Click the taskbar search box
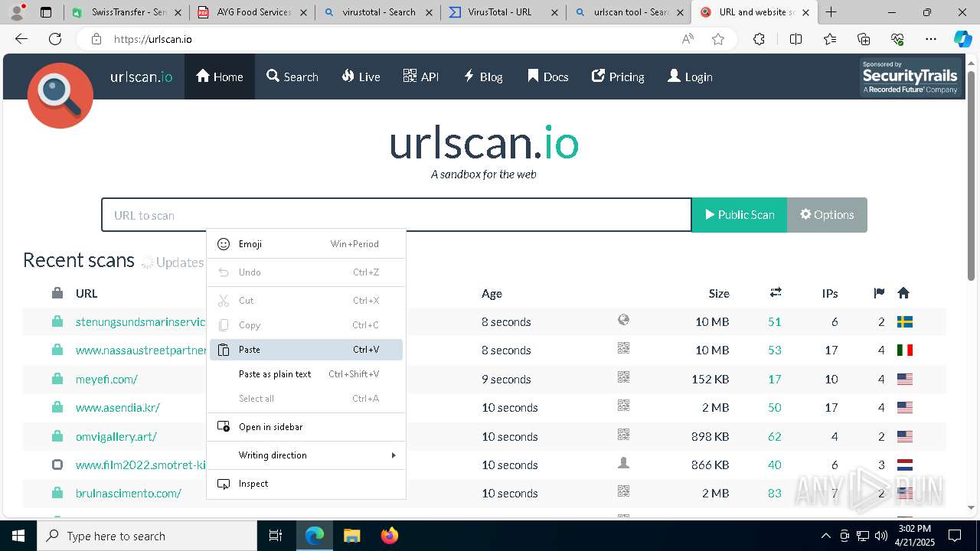Image resolution: width=980 pixels, height=551 pixels. pyautogui.click(x=147, y=536)
